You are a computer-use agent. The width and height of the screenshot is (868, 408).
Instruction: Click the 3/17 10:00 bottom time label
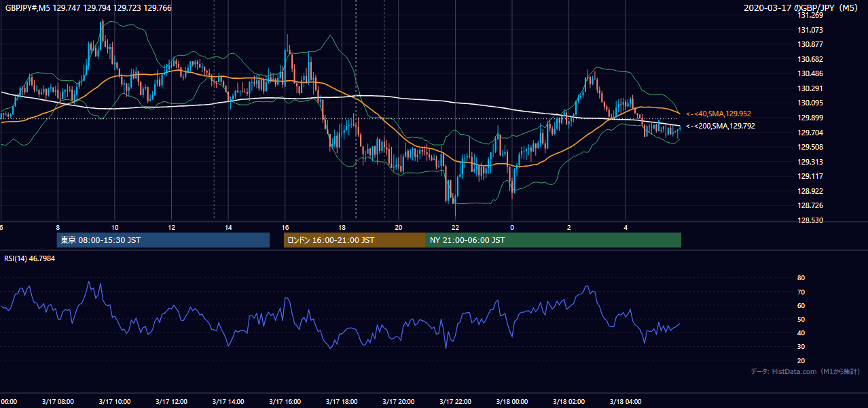pos(115,401)
